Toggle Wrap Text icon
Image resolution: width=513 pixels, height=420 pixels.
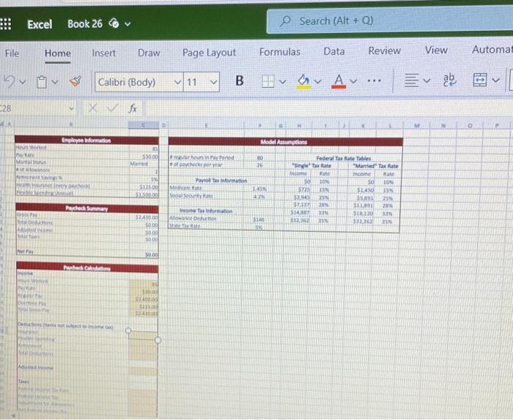(x=449, y=80)
